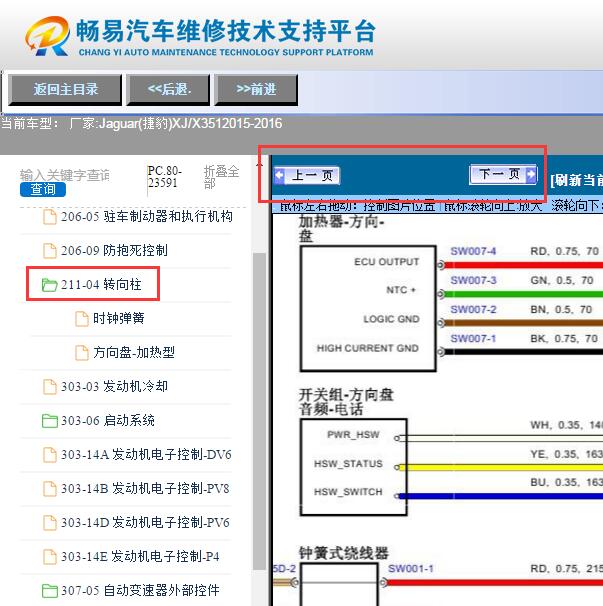Viewport: 603px width, 606px height.
Task: Expand the 303-06 启动系统 folder
Action: 107,420
